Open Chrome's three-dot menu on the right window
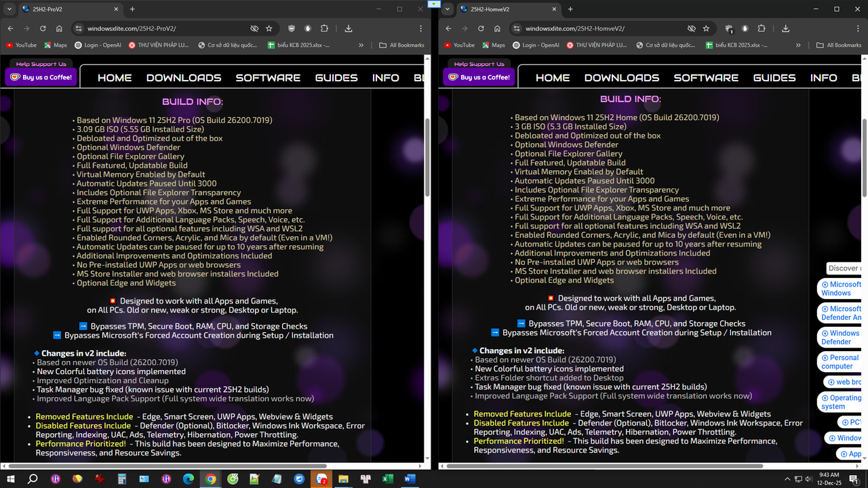Image resolution: width=868 pixels, height=488 pixels. tap(858, 28)
